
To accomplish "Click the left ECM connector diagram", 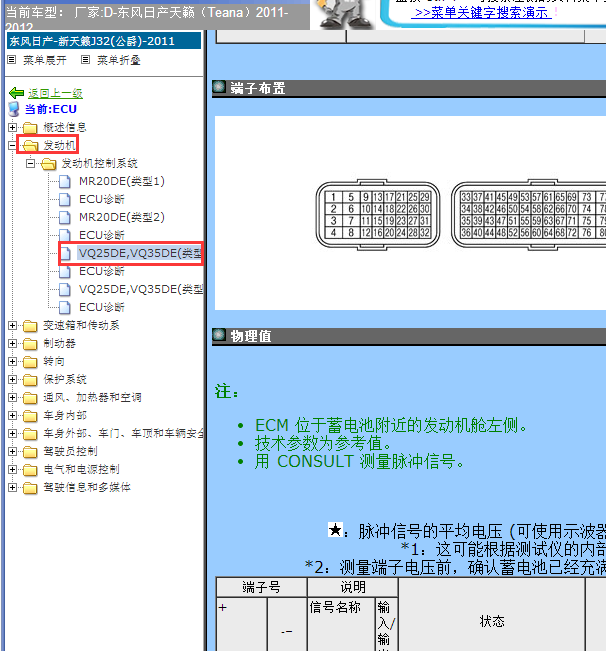I will (x=378, y=215).
